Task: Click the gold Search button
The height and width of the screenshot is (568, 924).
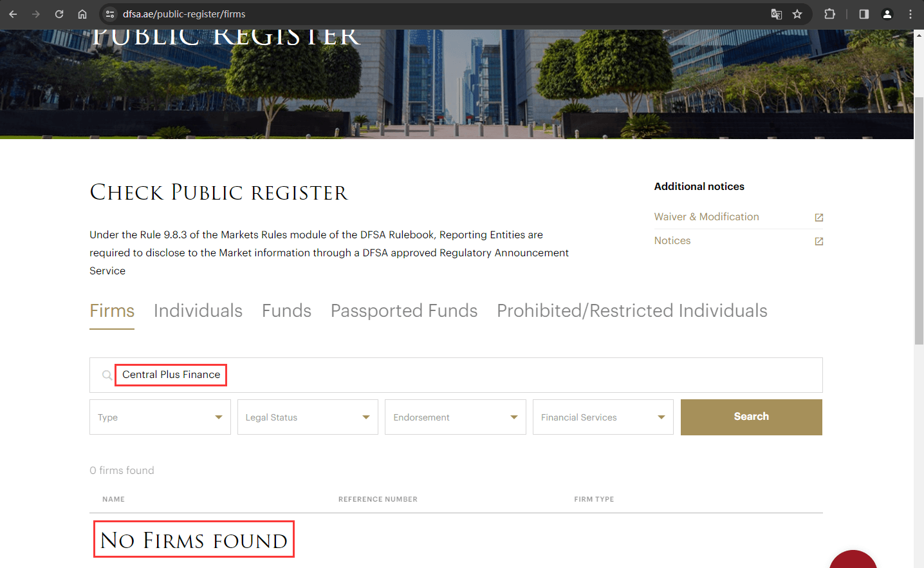Action: (752, 417)
